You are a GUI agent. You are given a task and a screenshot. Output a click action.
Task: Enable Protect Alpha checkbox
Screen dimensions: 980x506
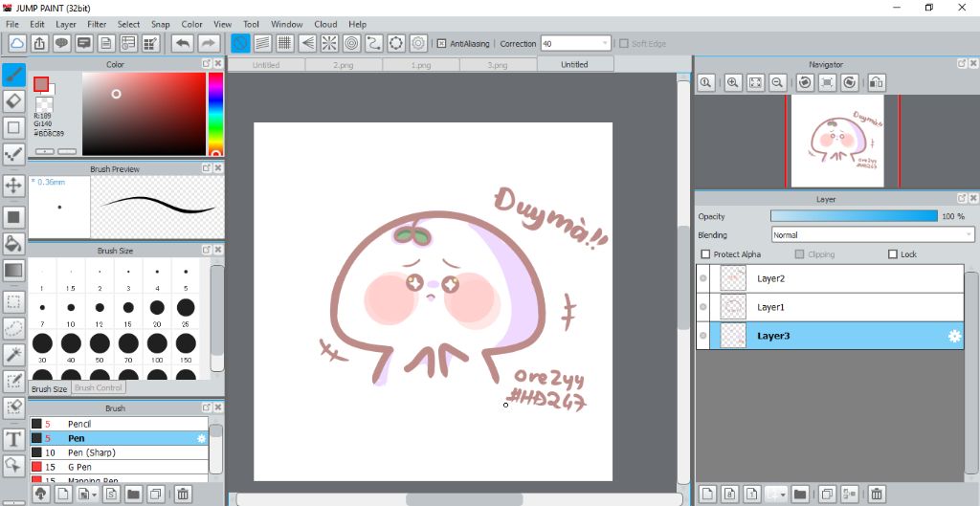[x=705, y=254]
